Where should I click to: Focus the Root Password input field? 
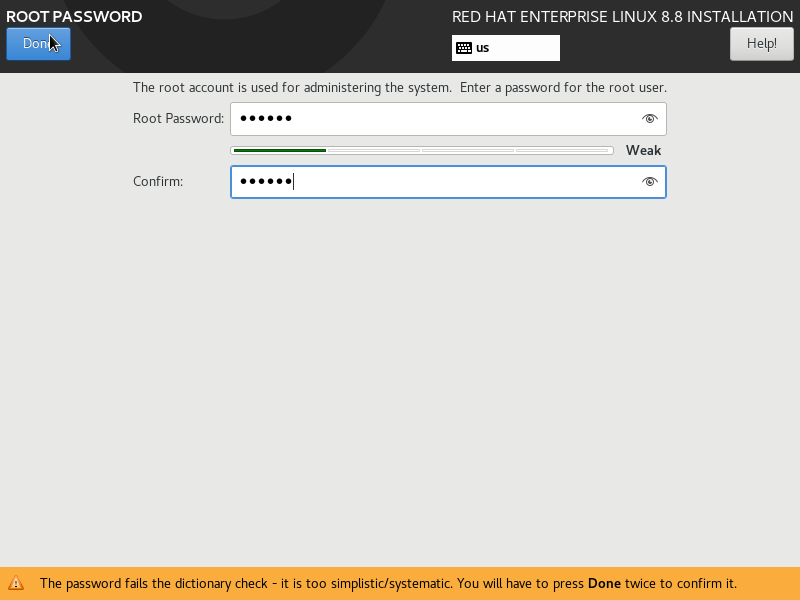(x=448, y=119)
